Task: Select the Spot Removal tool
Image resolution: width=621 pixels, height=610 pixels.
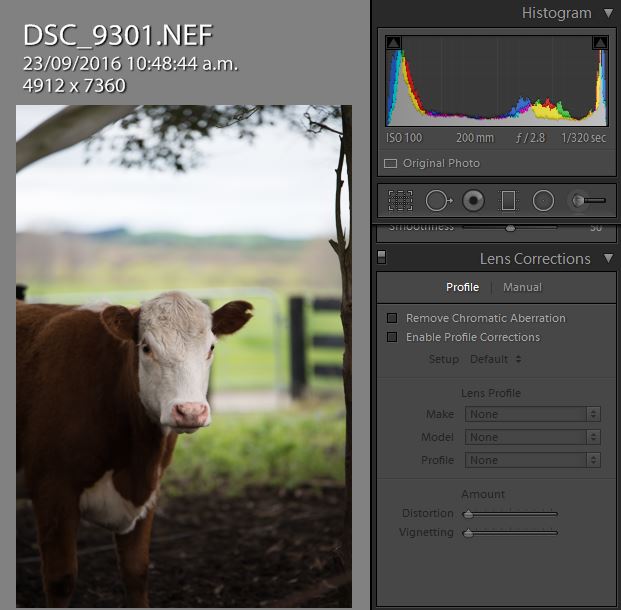Action: pos(438,200)
